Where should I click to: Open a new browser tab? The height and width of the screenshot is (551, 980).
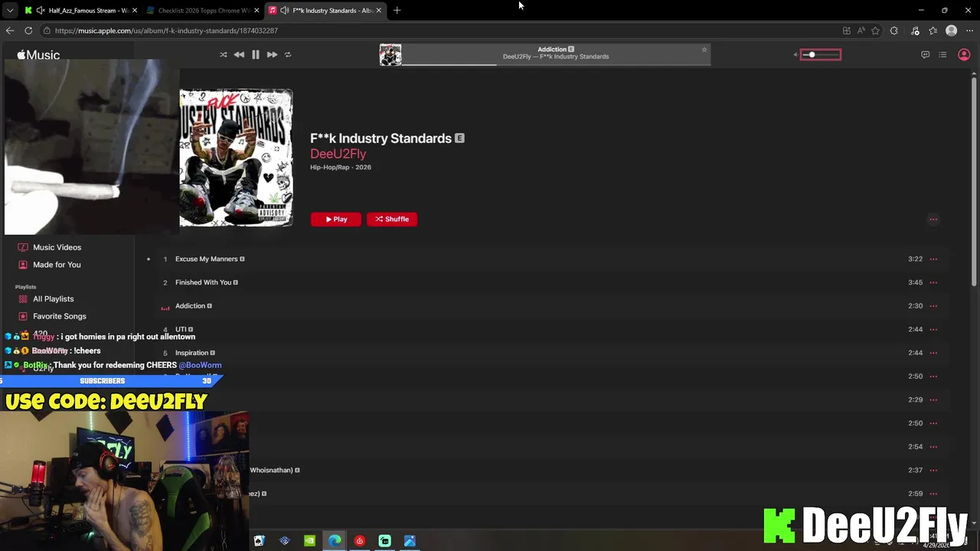point(397,10)
